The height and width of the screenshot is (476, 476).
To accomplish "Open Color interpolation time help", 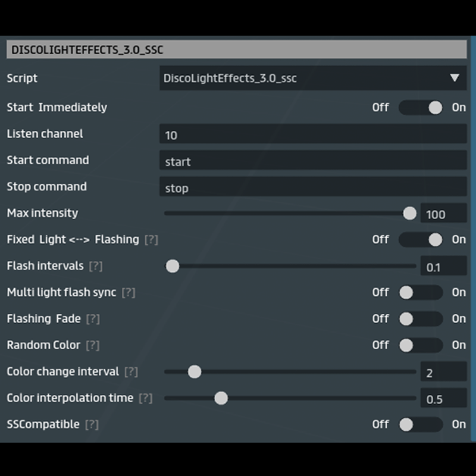I will [x=145, y=398].
